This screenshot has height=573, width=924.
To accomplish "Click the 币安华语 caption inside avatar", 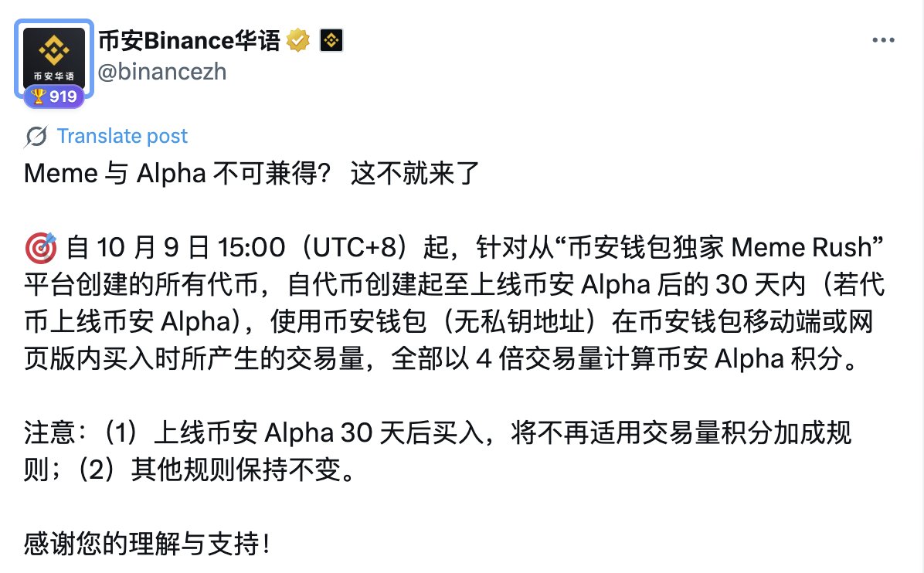I will [x=54, y=77].
